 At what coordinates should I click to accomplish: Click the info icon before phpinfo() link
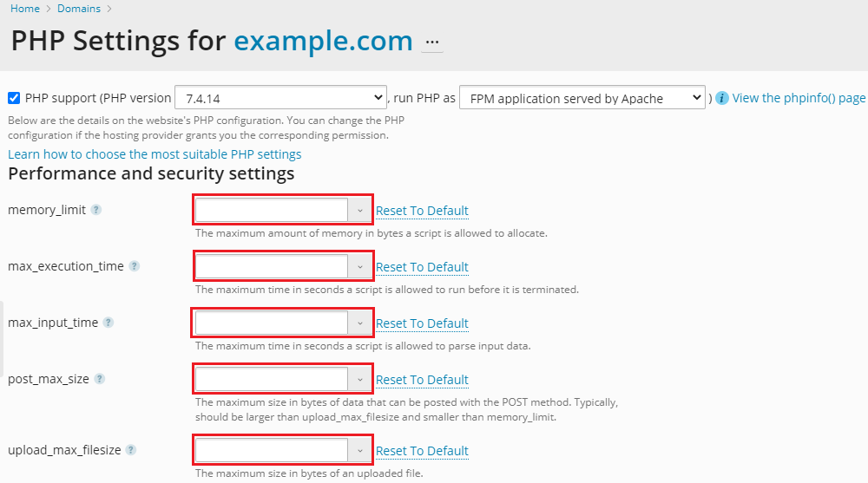(x=721, y=98)
